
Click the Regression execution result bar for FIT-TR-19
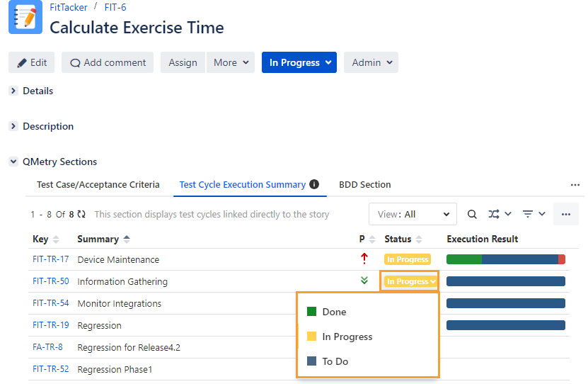coord(505,325)
